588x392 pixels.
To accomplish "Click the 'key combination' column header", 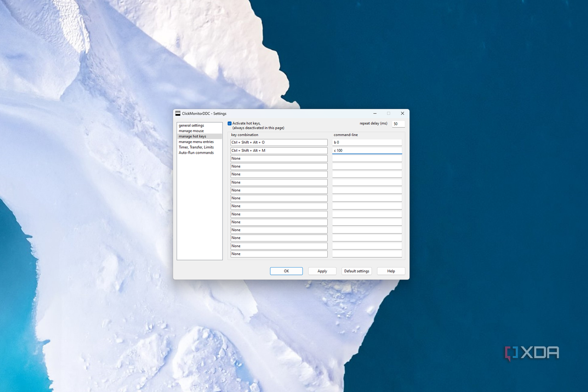I will coord(244,135).
